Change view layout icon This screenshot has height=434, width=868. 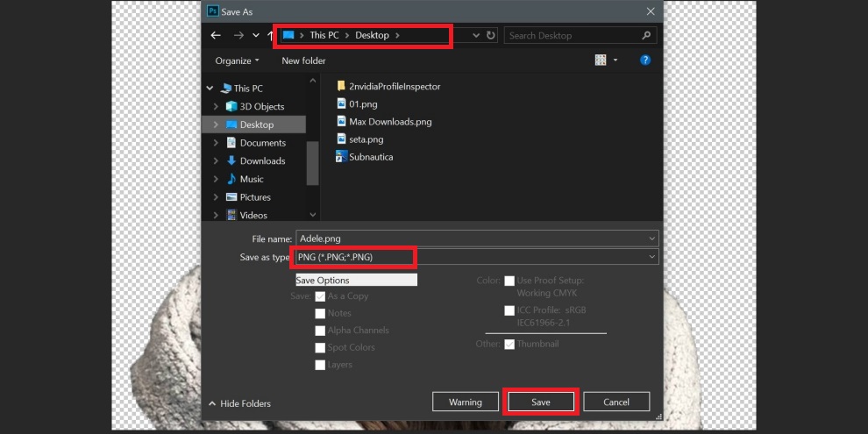[x=601, y=60]
